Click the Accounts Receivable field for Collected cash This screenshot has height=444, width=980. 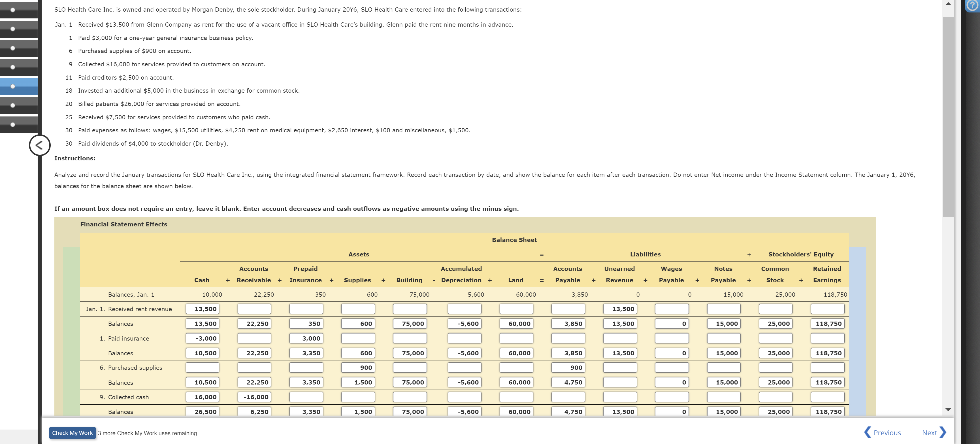pyautogui.click(x=254, y=397)
